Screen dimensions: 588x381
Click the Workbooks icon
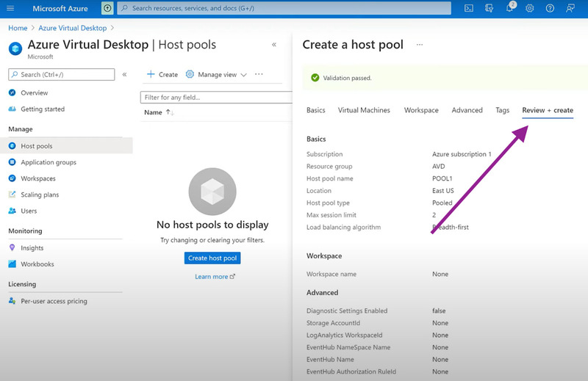pyautogui.click(x=12, y=264)
